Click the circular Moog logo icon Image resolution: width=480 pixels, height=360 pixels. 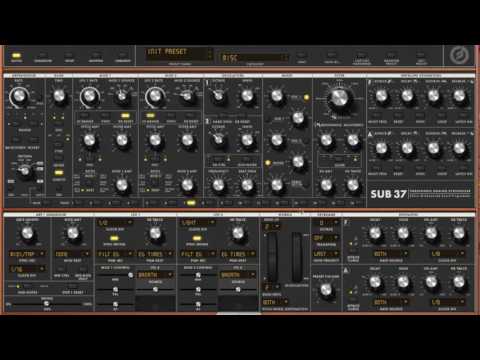[x=459, y=55]
